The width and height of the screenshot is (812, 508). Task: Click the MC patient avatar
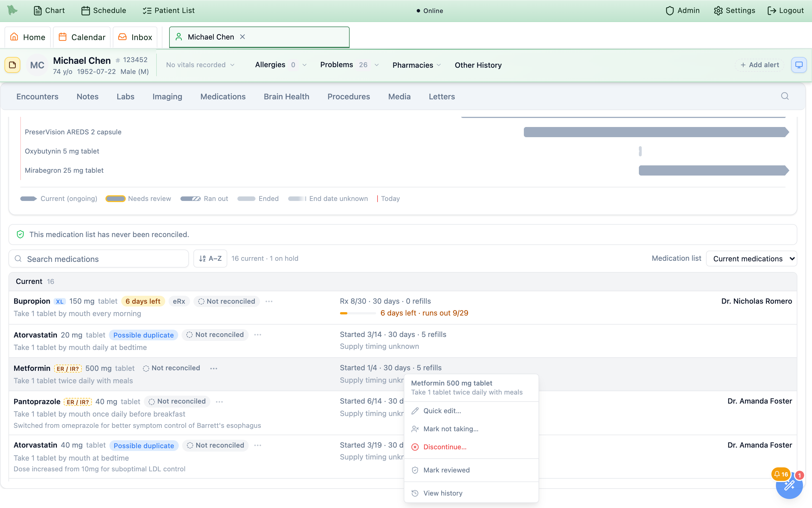(x=37, y=65)
